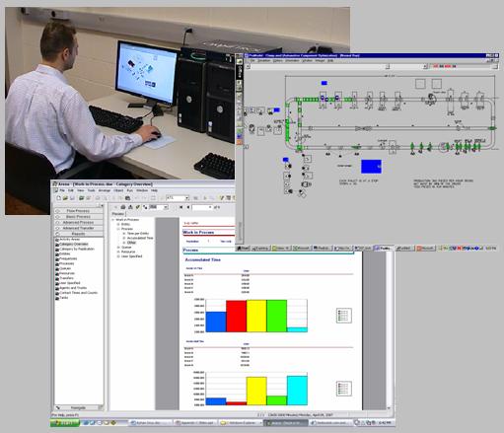Collapse the Process node in report tree
504x433 pixels.
118,229
